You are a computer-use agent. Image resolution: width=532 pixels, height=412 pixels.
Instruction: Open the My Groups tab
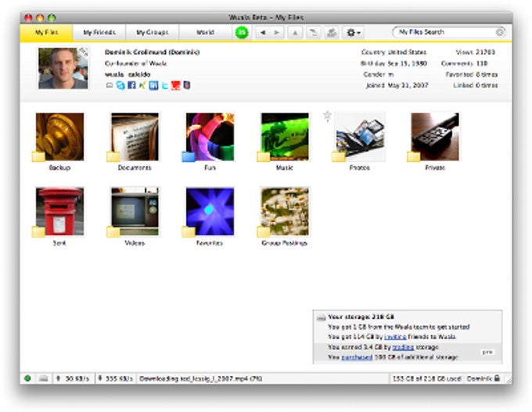tap(152, 32)
